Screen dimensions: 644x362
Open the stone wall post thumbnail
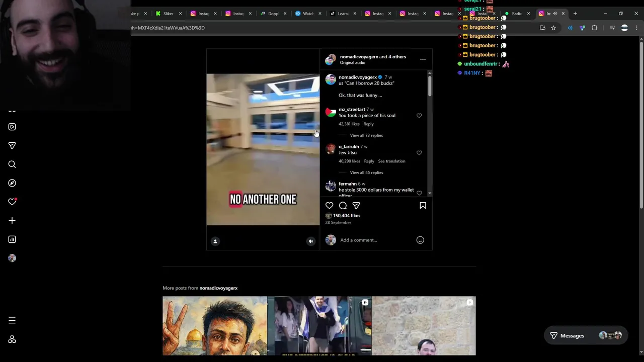[424, 326]
